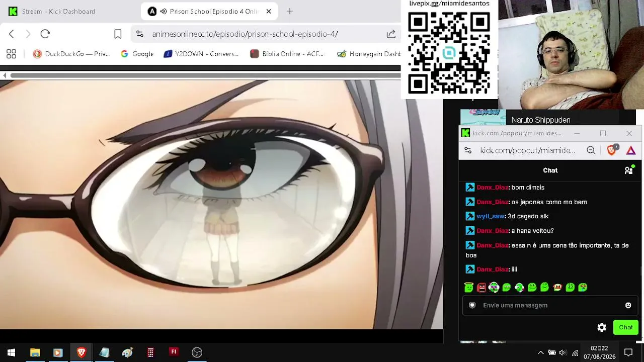This screenshot has width=644, height=362.
Task: Open a new browser tab
Action: click(289, 11)
